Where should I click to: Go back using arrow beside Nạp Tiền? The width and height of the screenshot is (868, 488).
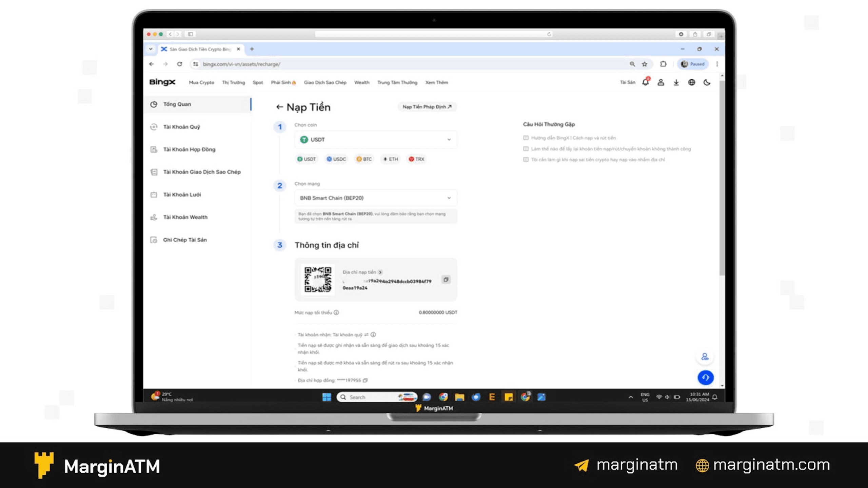(279, 107)
